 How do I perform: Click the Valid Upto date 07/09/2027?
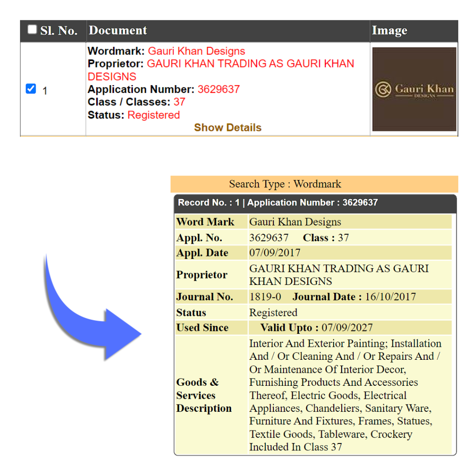coord(347,328)
